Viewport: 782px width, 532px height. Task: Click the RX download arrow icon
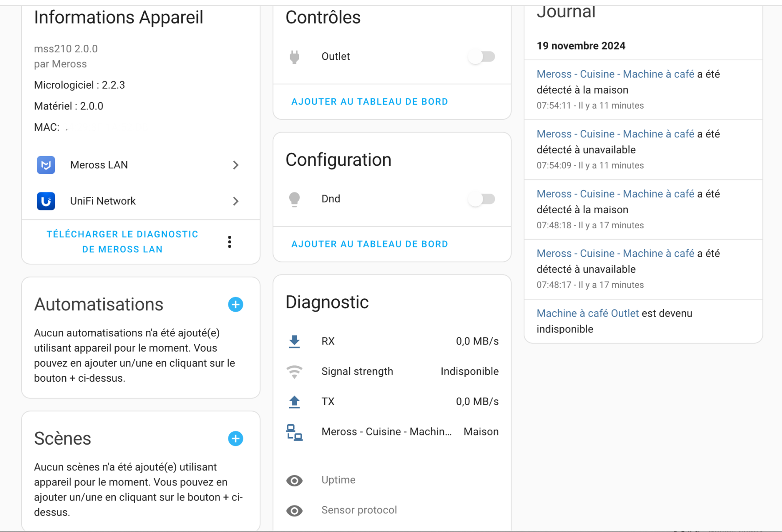294,341
